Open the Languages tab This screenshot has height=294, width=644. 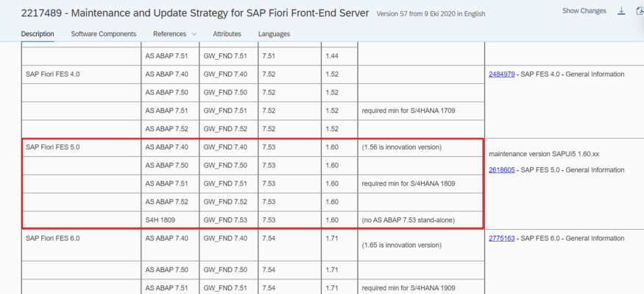pyautogui.click(x=274, y=34)
